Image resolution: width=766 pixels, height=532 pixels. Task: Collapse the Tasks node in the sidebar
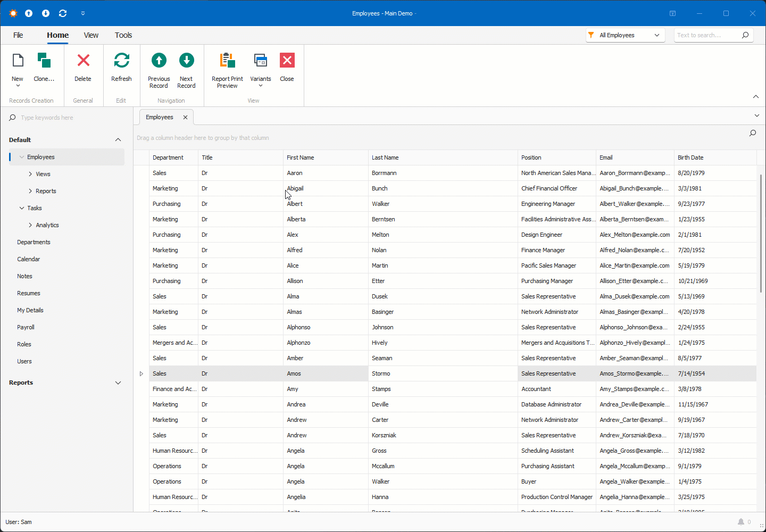tap(22, 208)
